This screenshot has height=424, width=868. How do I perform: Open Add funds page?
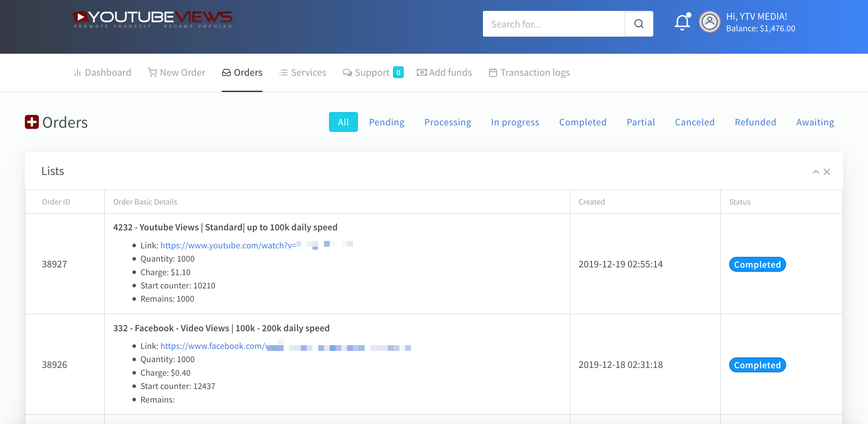point(444,72)
